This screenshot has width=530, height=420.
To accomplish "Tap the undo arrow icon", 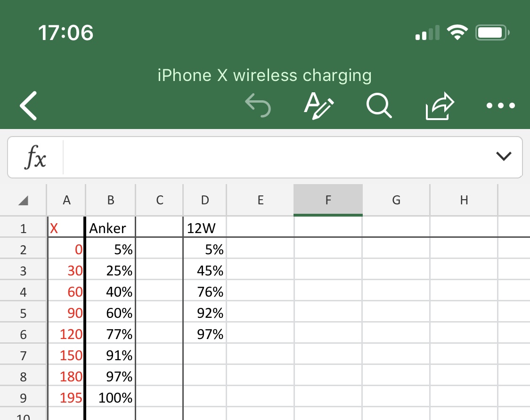I will tap(258, 105).
